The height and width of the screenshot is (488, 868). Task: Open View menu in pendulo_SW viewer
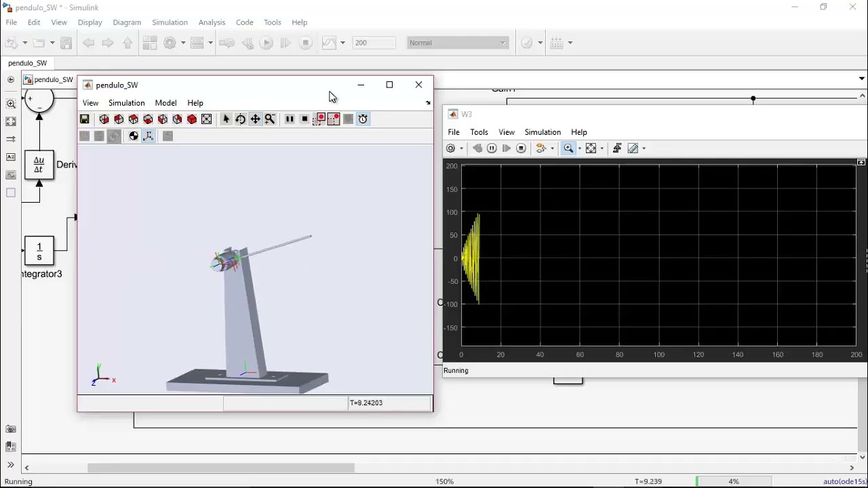(x=90, y=103)
